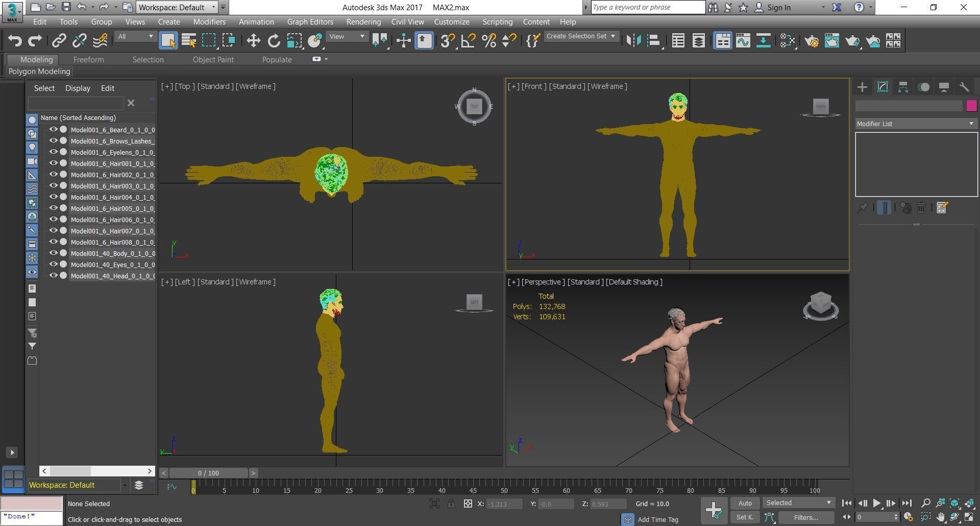Open Scene Explorer Display menu
The width and height of the screenshot is (980, 526).
[78, 88]
